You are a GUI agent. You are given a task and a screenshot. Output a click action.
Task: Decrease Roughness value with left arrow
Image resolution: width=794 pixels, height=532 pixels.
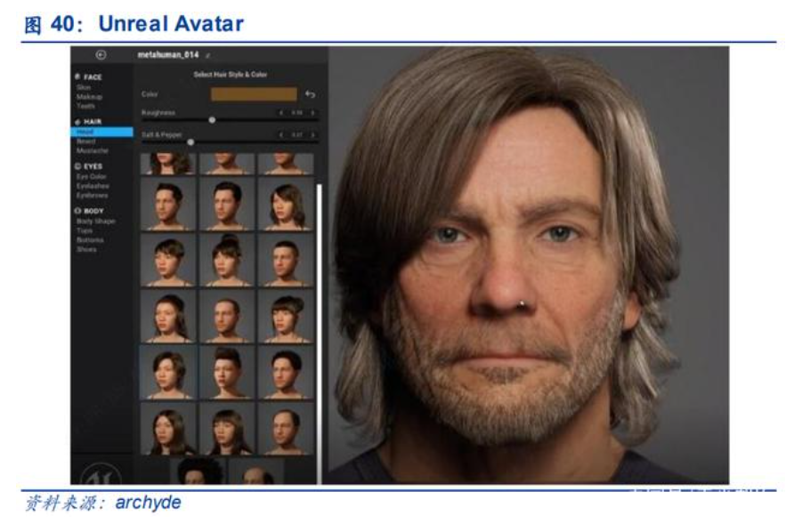coord(281,113)
